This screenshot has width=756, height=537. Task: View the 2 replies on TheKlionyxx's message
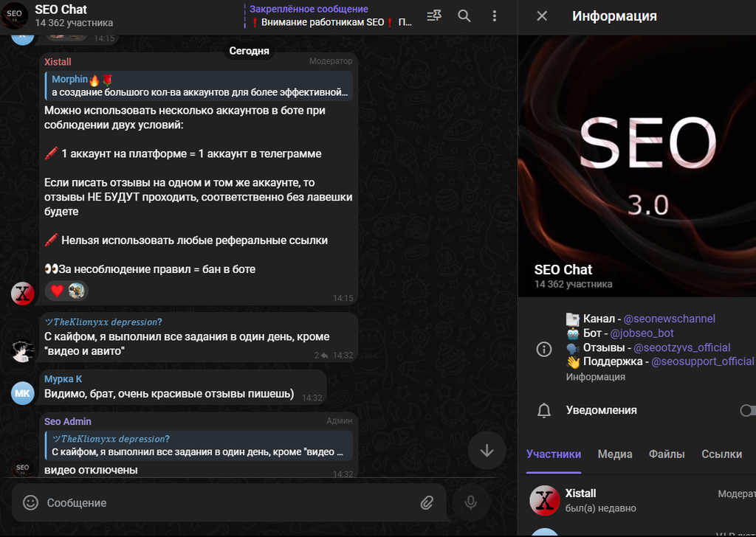pos(321,356)
